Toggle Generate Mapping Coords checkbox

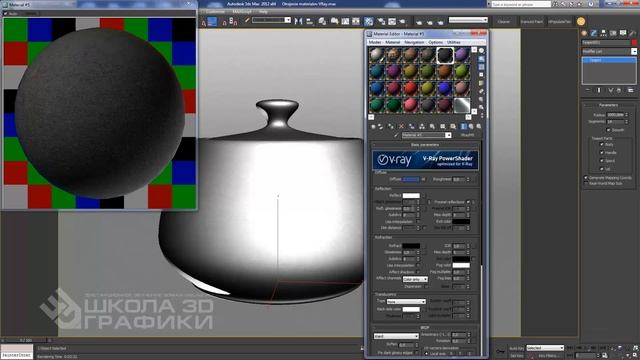586,178
